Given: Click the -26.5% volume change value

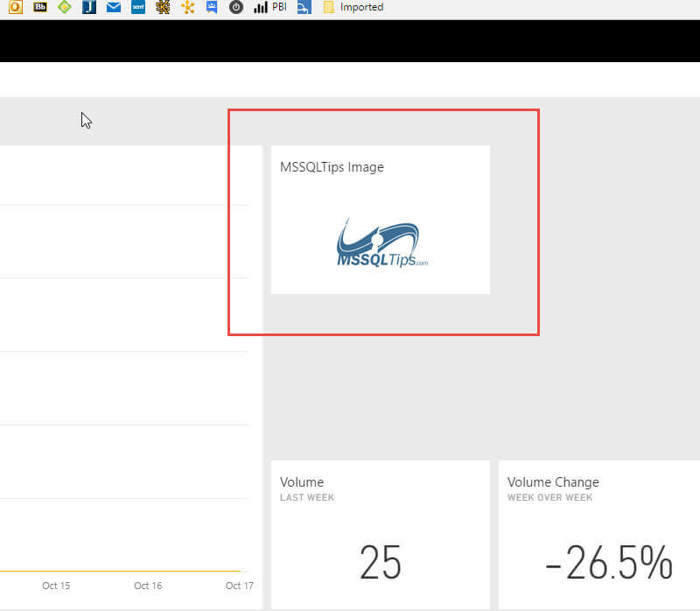Looking at the screenshot, I should click(609, 562).
